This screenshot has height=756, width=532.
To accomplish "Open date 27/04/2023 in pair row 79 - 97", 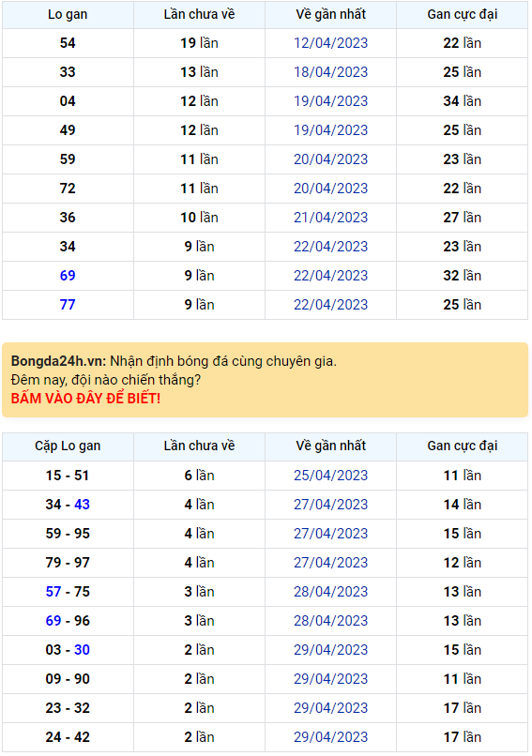I will pyautogui.click(x=331, y=563).
